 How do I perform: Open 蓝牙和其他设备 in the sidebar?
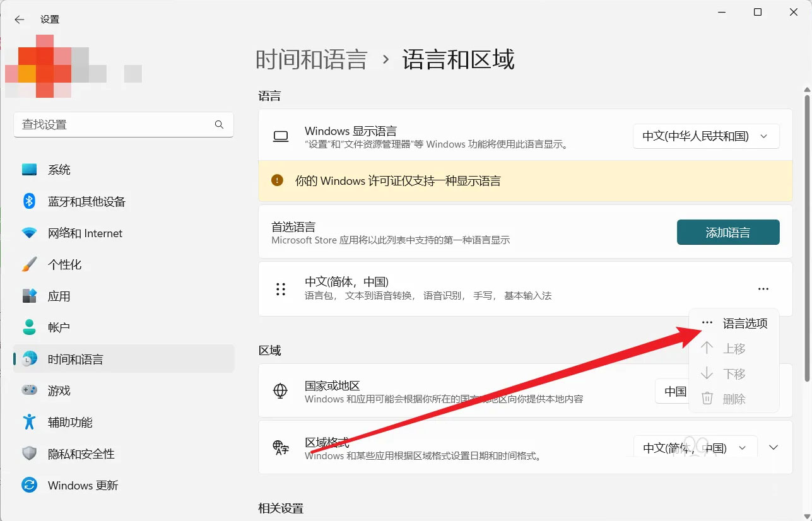124,201
